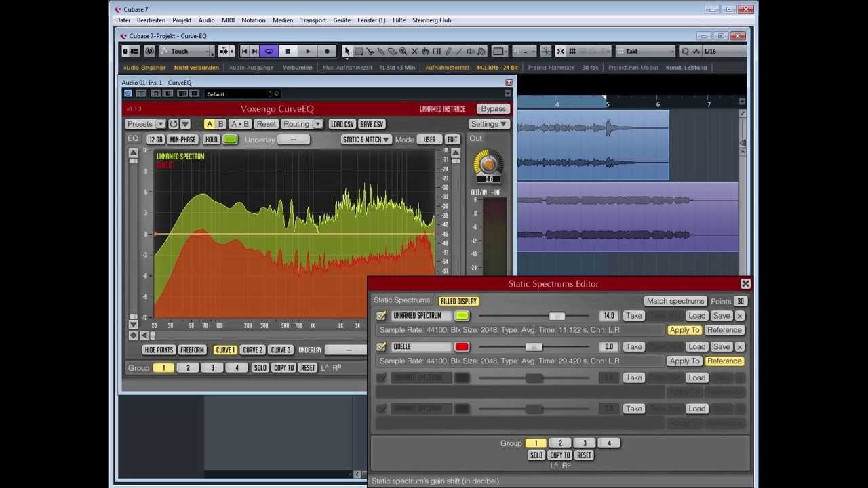Click the Unnamed Spectrum gain slider handle
Screen dimensions: 868x488
[x=557, y=316]
